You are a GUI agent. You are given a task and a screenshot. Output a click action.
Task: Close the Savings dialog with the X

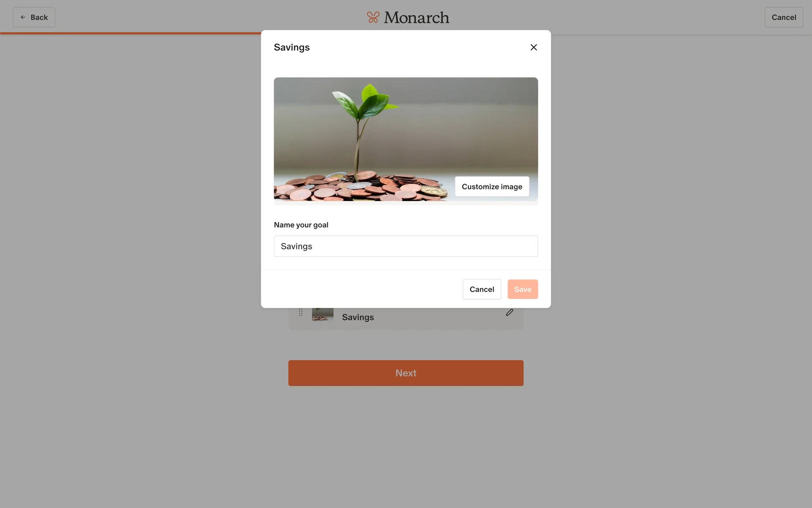coord(534,47)
